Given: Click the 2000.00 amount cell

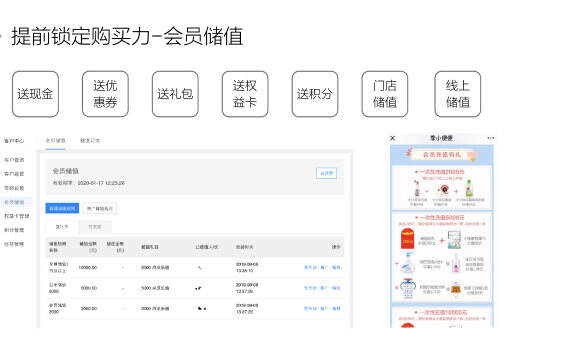Looking at the screenshot, I should pos(89,309).
